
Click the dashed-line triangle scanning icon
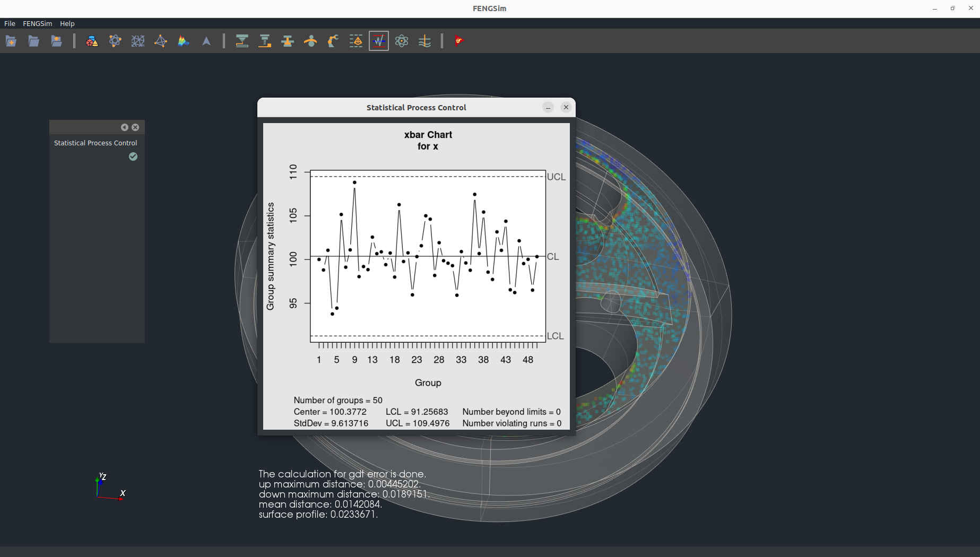(x=356, y=41)
